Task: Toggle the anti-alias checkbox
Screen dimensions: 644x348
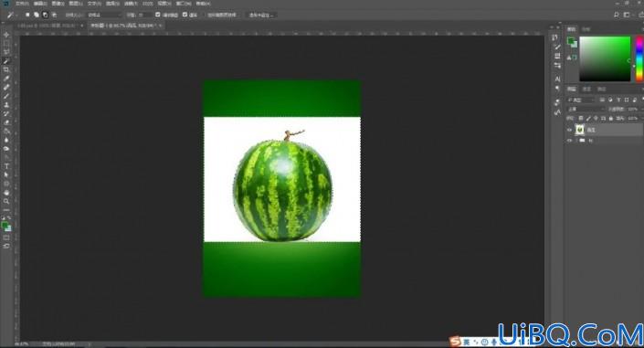Action: [x=158, y=15]
